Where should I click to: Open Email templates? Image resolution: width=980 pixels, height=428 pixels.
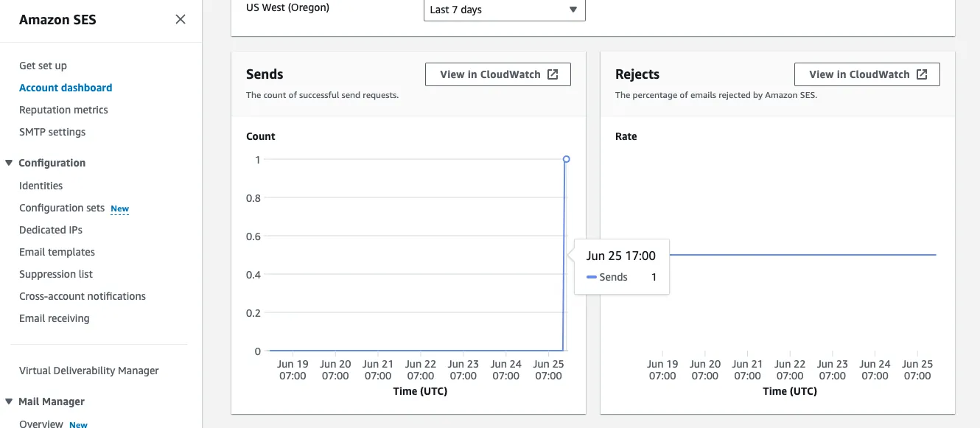click(x=57, y=251)
